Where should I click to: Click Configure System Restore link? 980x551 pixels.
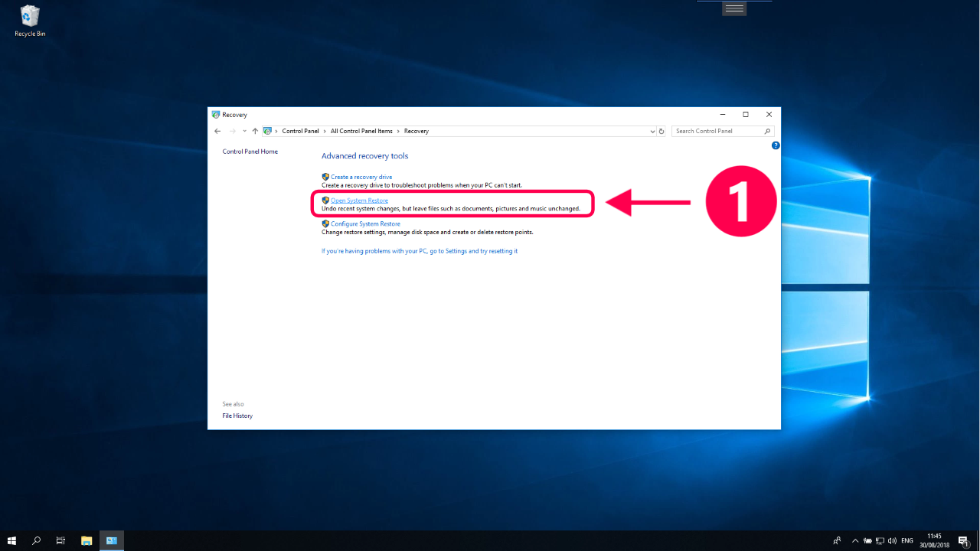tap(365, 223)
